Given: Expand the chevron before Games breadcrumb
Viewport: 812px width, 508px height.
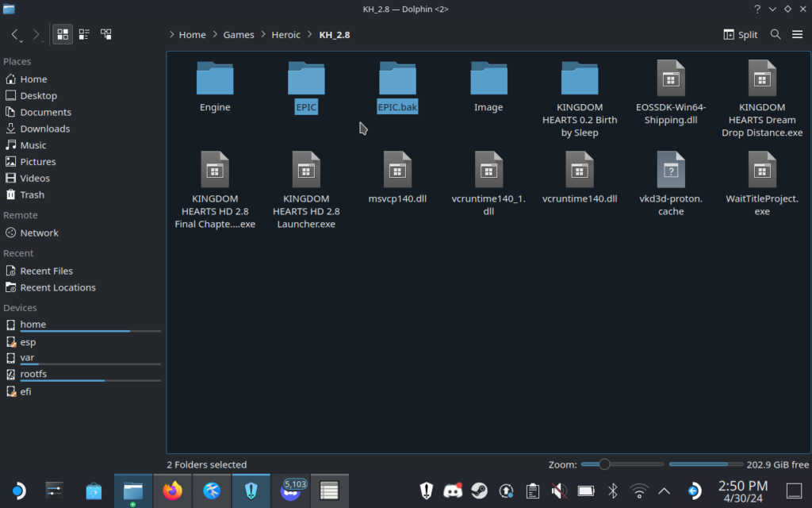Looking at the screenshot, I should pyautogui.click(x=215, y=35).
